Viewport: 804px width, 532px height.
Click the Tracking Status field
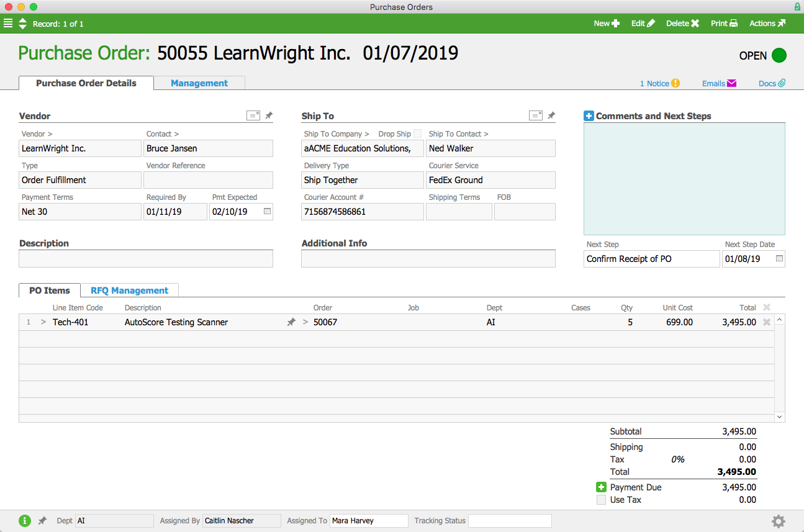click(x=510, y=521)
